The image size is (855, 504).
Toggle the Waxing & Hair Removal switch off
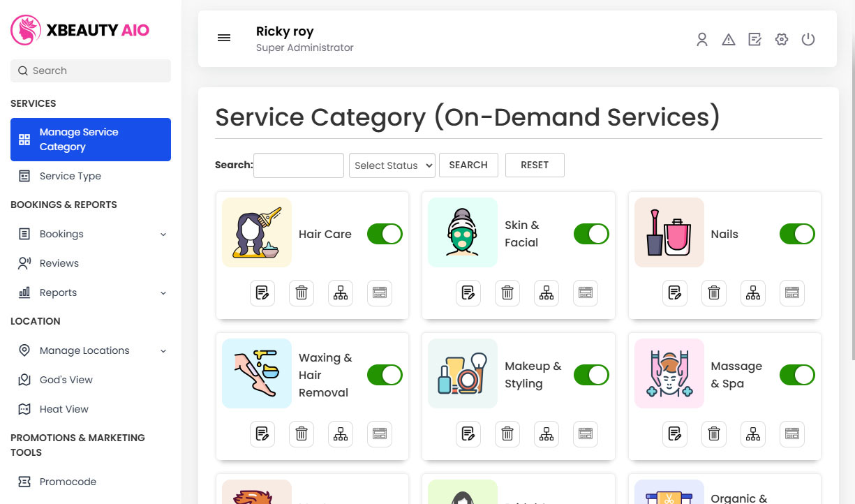tap(385, 375)
